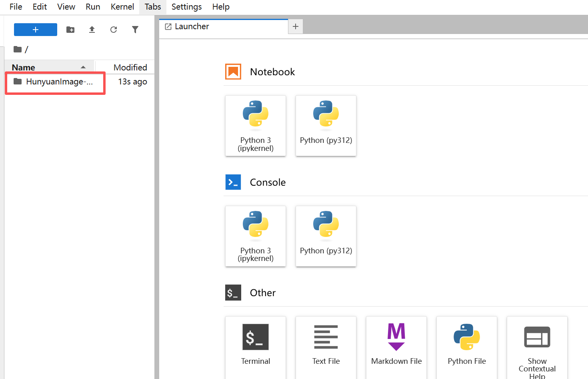This screenshot has width=588, height=379.
Task: Open the View menu
Action: 66,7
